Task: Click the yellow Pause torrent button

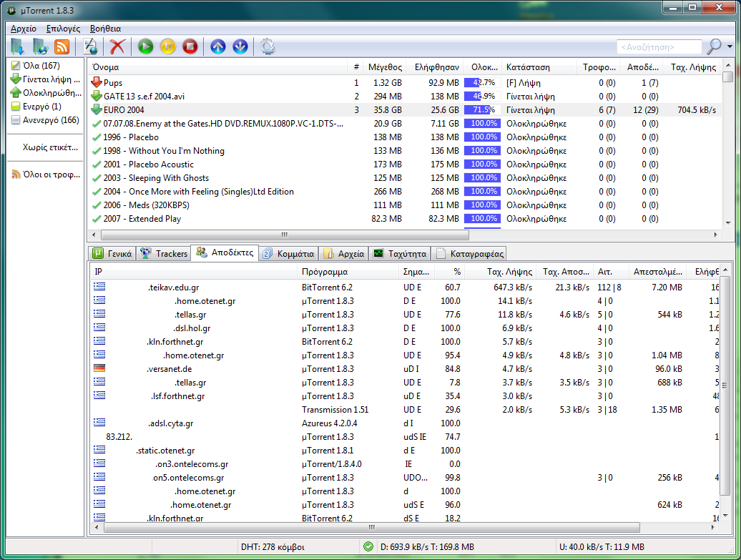Action: pos(168,46)
